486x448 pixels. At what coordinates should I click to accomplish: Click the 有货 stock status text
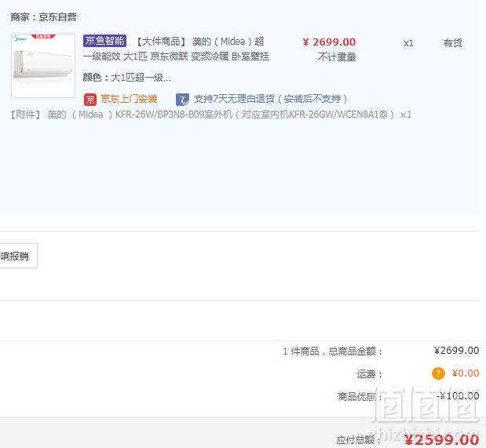tap(452, 42)
